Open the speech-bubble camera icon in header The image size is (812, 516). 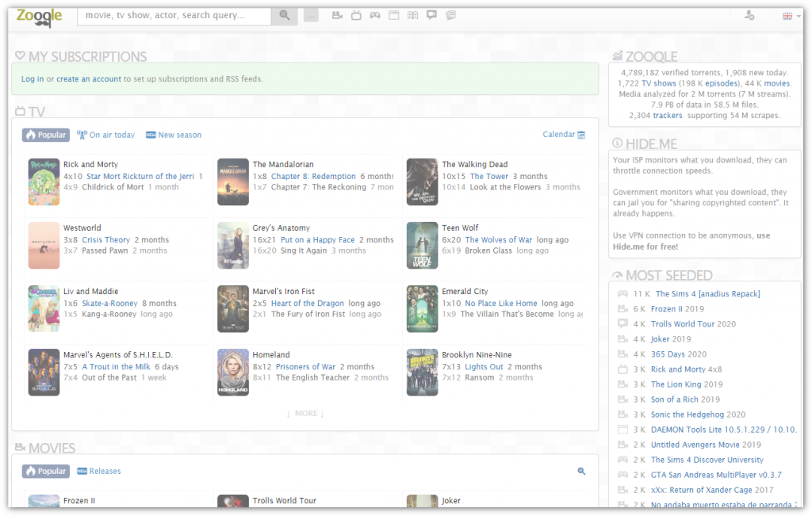point(432,16)
